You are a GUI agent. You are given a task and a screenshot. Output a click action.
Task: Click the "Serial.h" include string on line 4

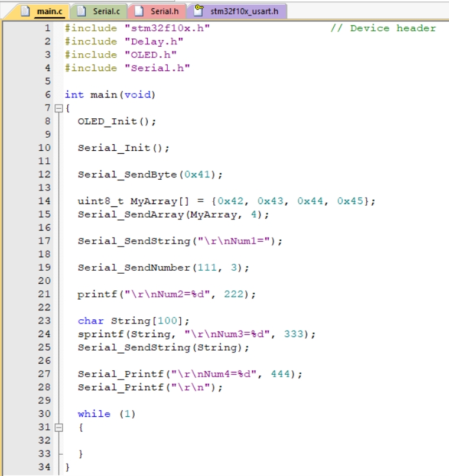click(x=157, y=68)
